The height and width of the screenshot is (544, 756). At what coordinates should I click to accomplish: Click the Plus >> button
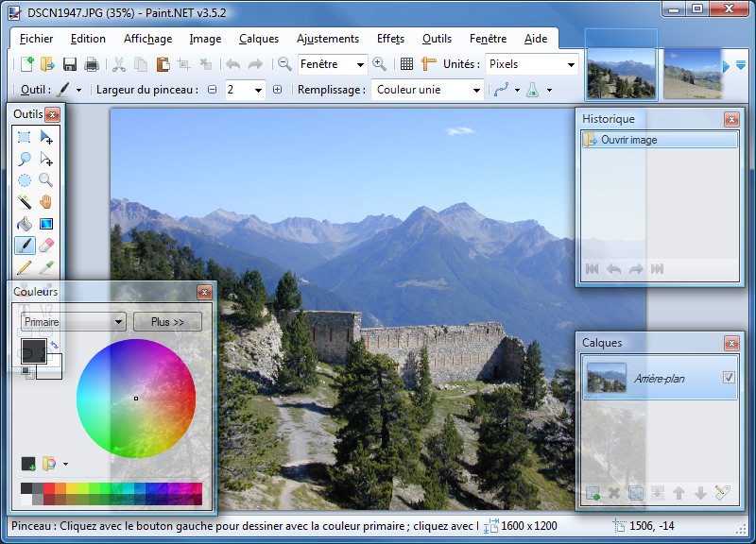tap(167, 322)
